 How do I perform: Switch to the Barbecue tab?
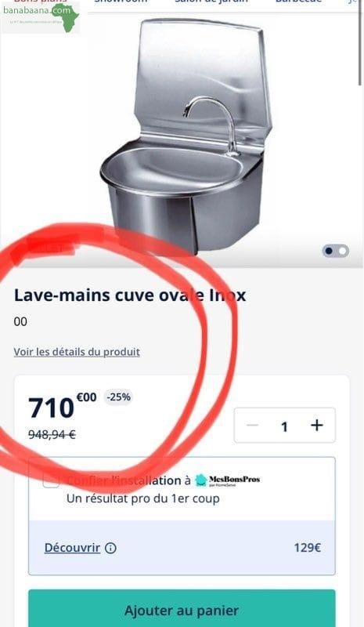pyautogui.click(x=298, y=2)
